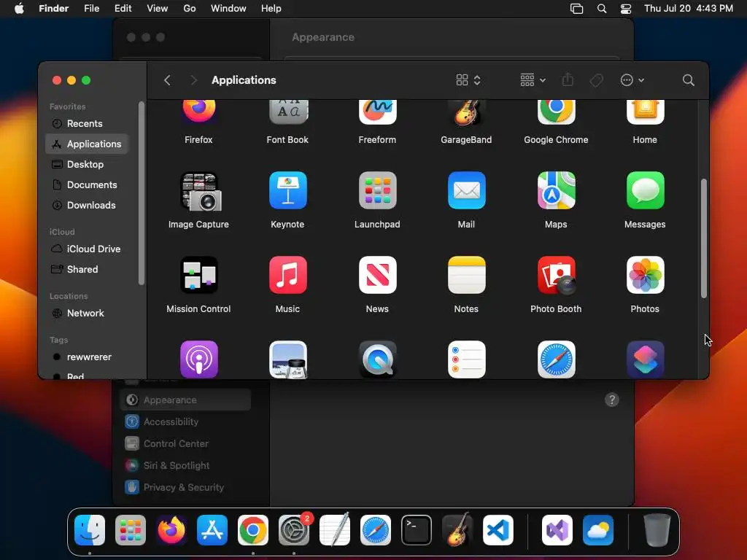Select the Shortcuts app icon
The width and height of the screenshot is (747, 560).
tap(645, 359)
